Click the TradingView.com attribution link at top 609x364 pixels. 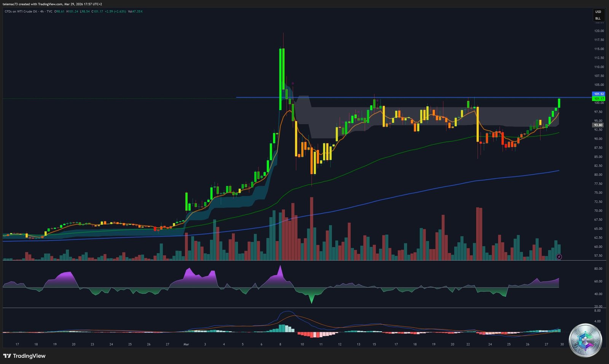point(49,4)
